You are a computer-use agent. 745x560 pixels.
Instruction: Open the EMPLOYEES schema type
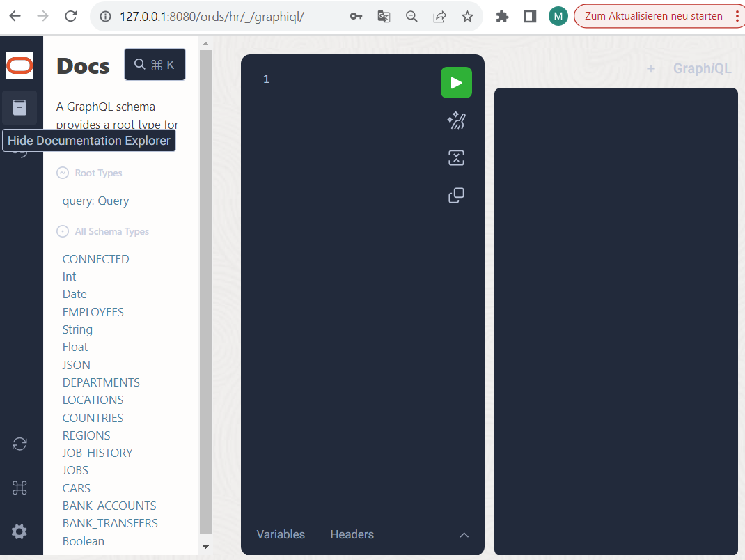[93, 311]
